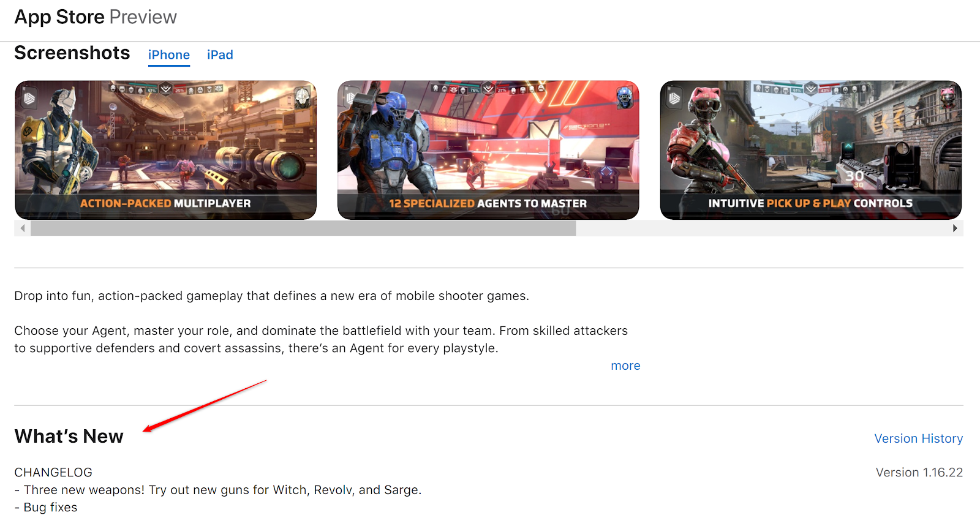Click the '- Bug fixes' changelog line
Screen dimensions: 980x518
tap(46, 508)
